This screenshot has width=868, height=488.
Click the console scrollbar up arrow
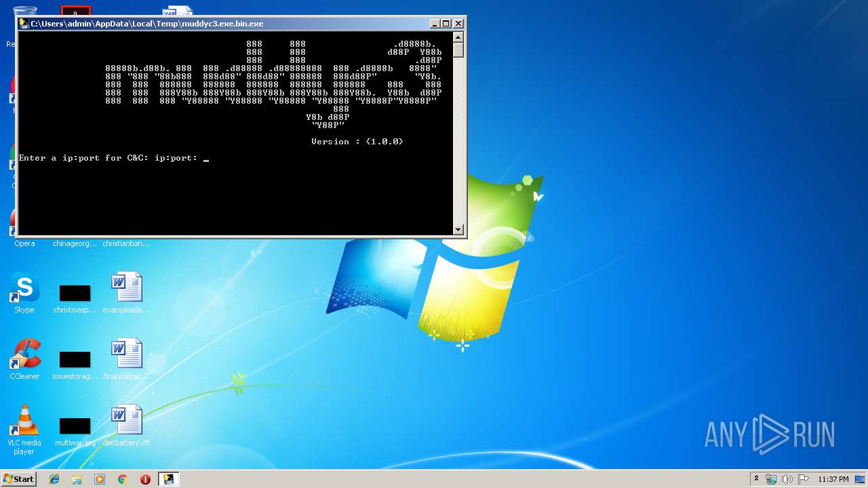click(458, 38)
